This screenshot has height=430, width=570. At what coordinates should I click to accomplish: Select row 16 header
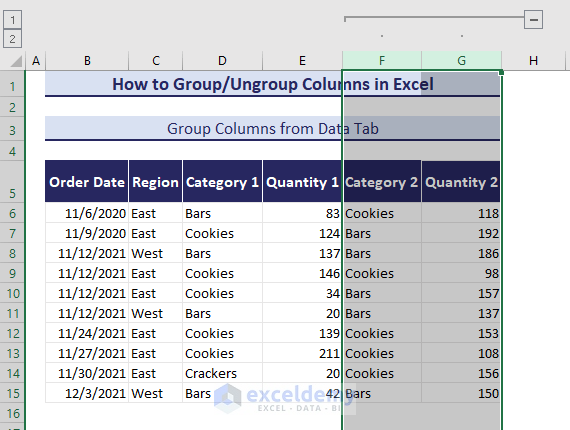(x=12, y=413)
